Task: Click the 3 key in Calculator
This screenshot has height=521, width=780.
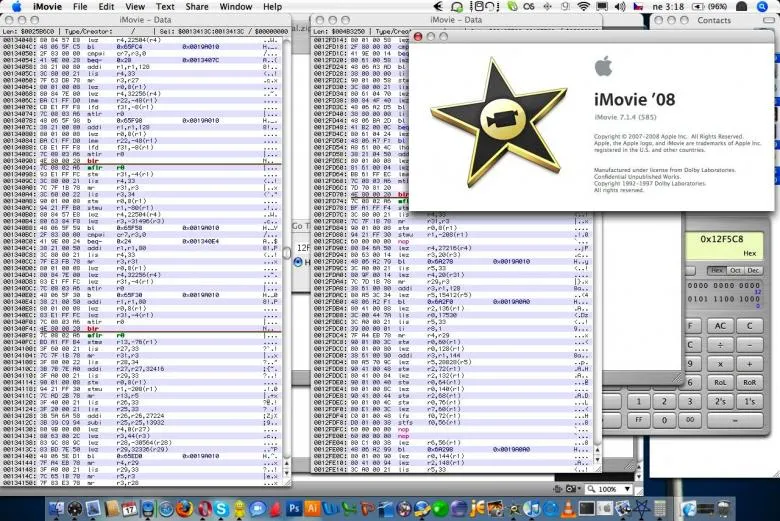Action: [690, 401]
